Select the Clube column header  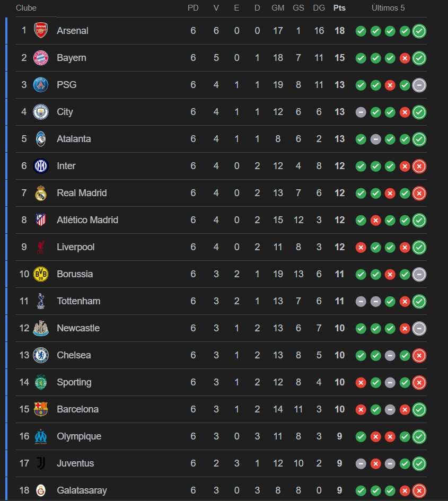pos(26,8)
